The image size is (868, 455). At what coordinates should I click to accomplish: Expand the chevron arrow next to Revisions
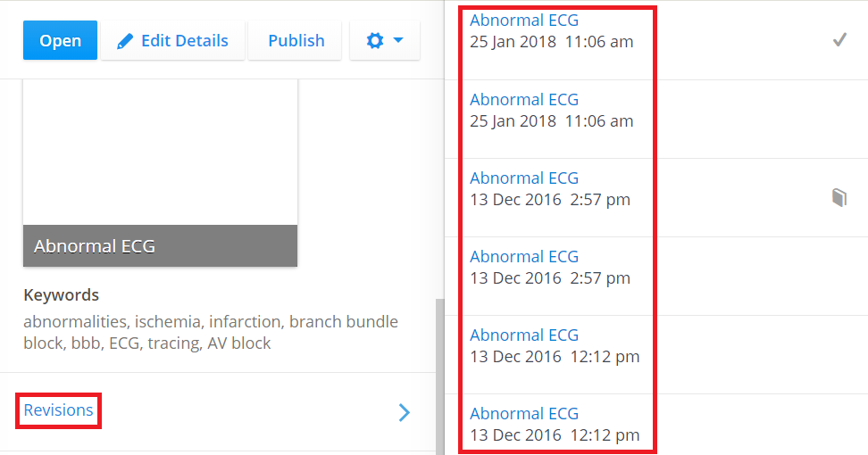[x=405, y=411]
